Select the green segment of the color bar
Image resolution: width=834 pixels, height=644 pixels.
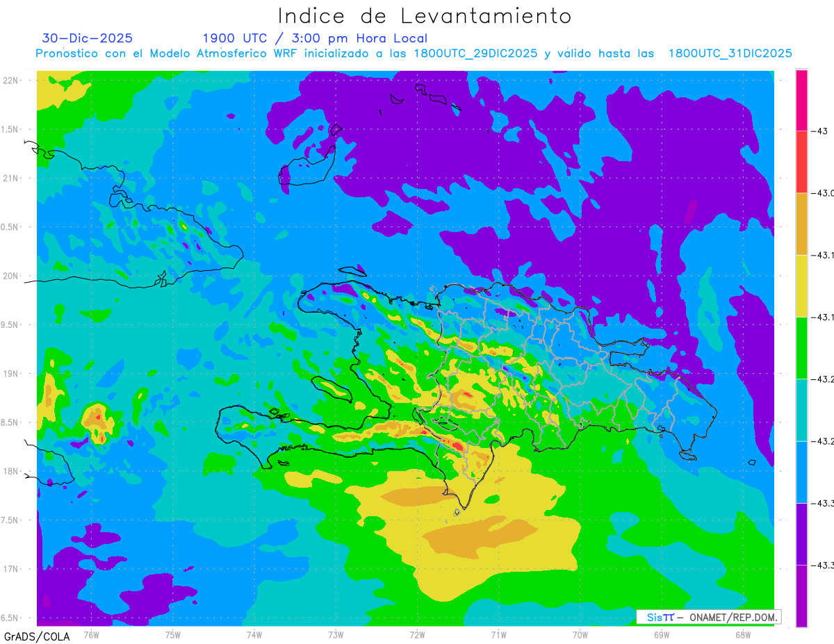(801, 347)
